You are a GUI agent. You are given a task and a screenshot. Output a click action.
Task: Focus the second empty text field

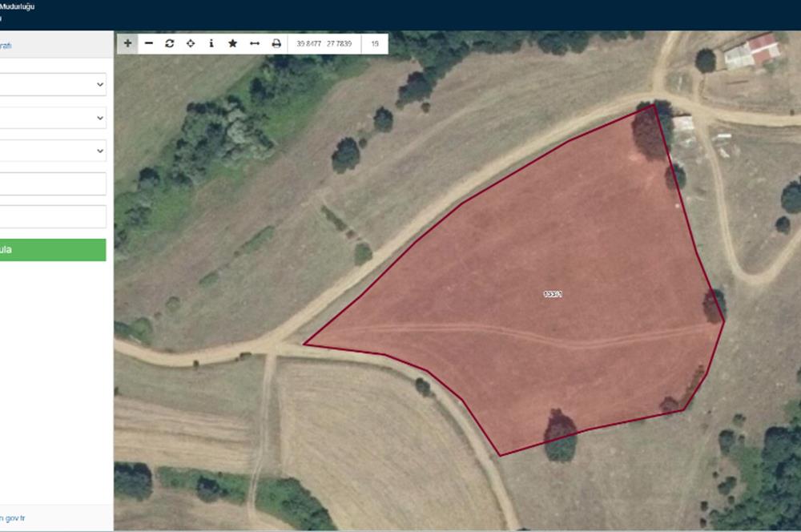(x=52, y=216)
